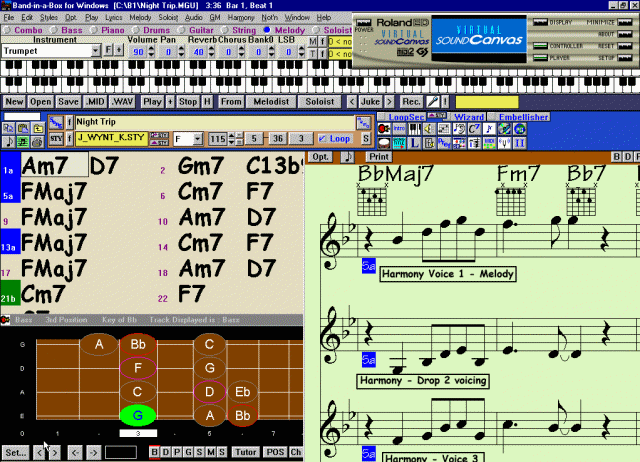Screen dimensions: 640x462
Task: Adjust the LSB spinner arrows
Action: 302,51
